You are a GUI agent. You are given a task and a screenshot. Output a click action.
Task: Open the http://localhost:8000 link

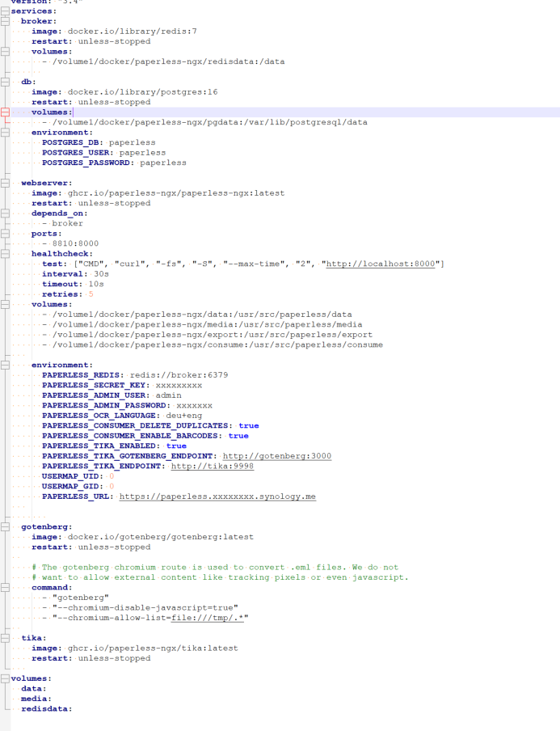point(381,264)
